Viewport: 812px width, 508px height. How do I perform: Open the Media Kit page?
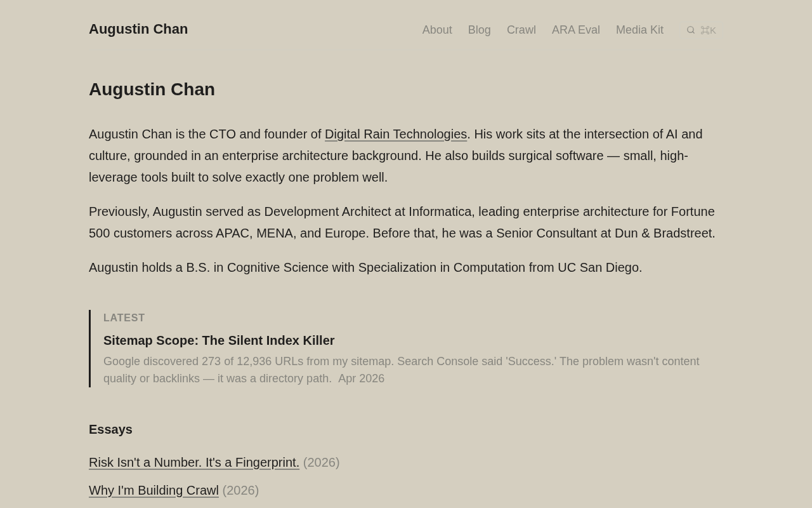[639, 30]
